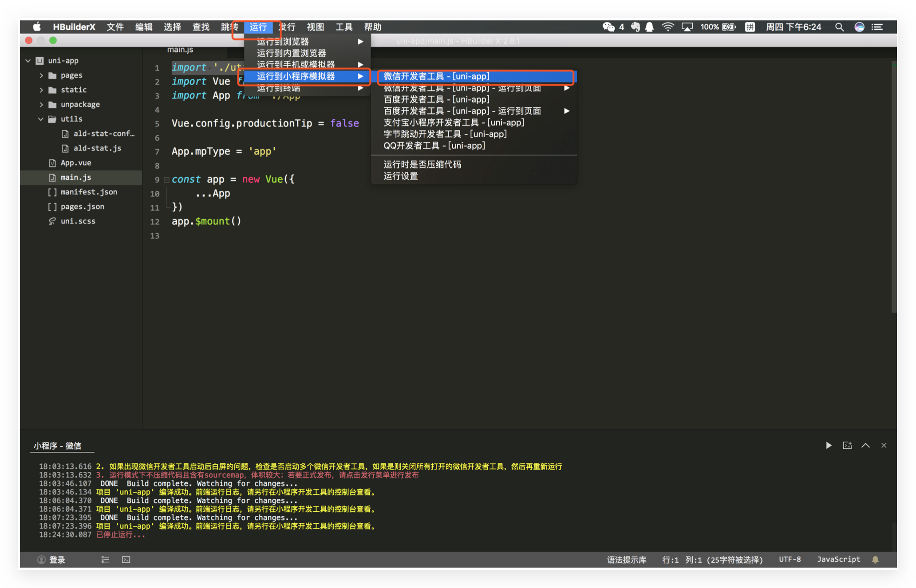Change UTF-8 encoding in status bar
Image resolution: width=916 pixels, height=588 pixels.
click(x=790, y=560)
